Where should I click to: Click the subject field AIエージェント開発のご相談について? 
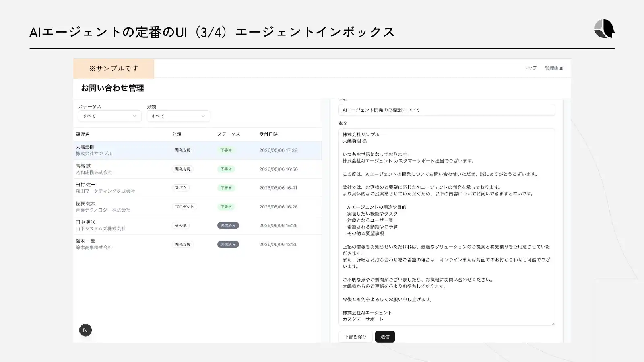click(446, 110)
